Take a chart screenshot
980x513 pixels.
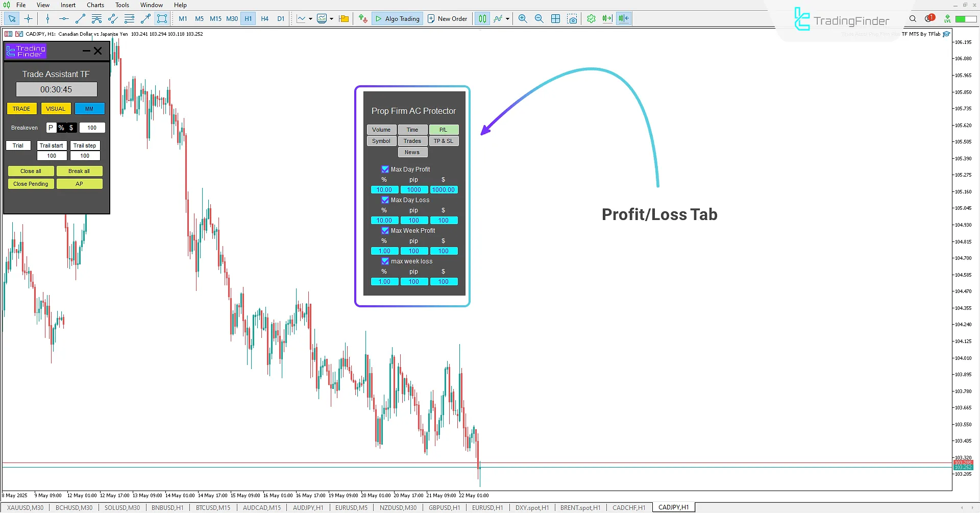coord(572,18)
